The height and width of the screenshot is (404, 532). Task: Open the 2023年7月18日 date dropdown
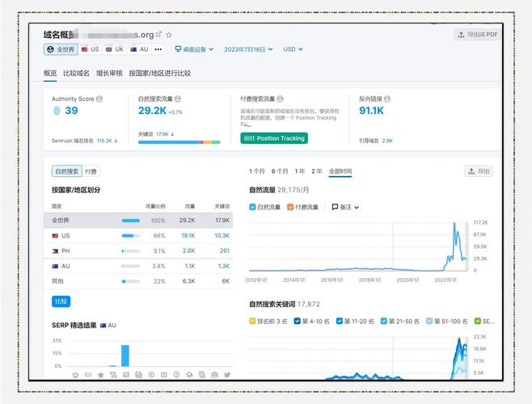tap(248, 49)
